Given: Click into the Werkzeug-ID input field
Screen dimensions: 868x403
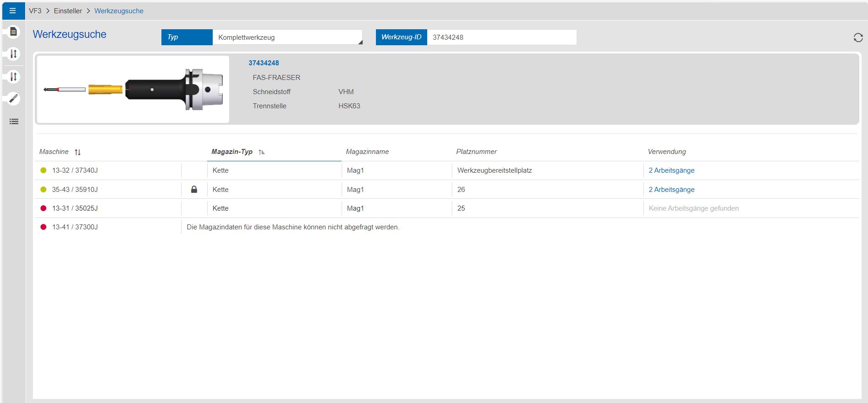Looking at the screenshot, I should click(501, 37).
